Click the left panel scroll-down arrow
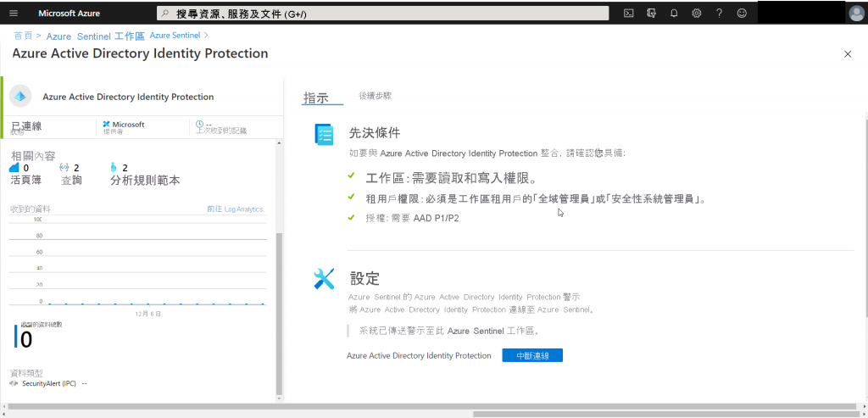868x418 pixels. pyautogui.click(x=279, y=398)
